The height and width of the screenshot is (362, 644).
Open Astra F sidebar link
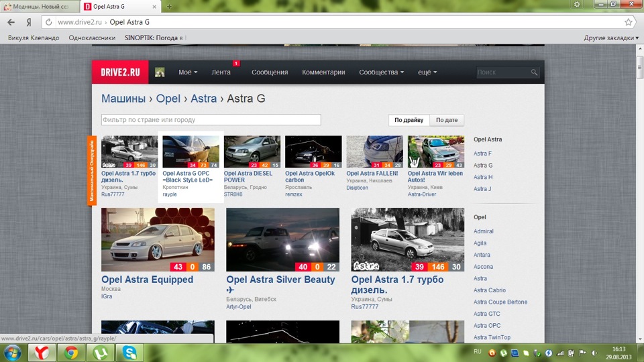(482, 154)
